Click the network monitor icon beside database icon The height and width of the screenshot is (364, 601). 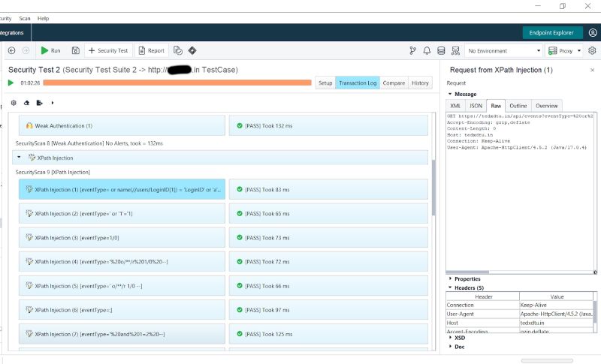tap(455, 50)
